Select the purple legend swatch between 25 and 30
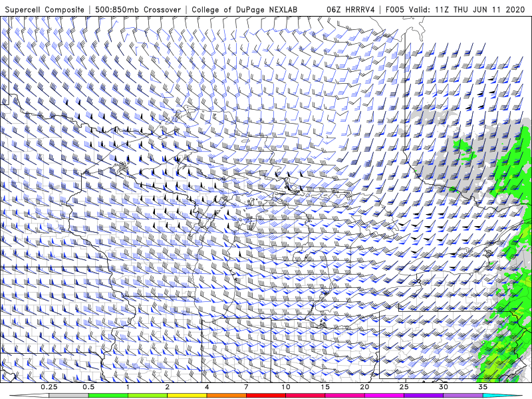Viewport: 532px width, 399px height. (424, 396)
